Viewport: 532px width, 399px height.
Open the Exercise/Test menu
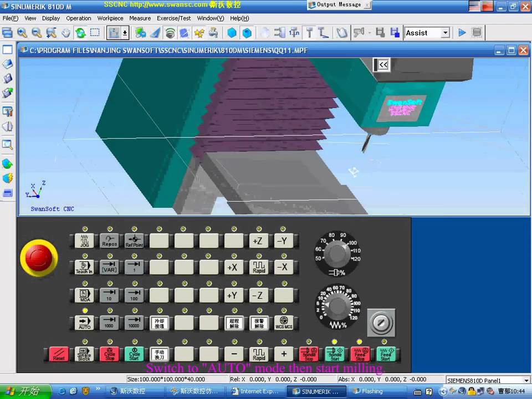click(173, 18)
